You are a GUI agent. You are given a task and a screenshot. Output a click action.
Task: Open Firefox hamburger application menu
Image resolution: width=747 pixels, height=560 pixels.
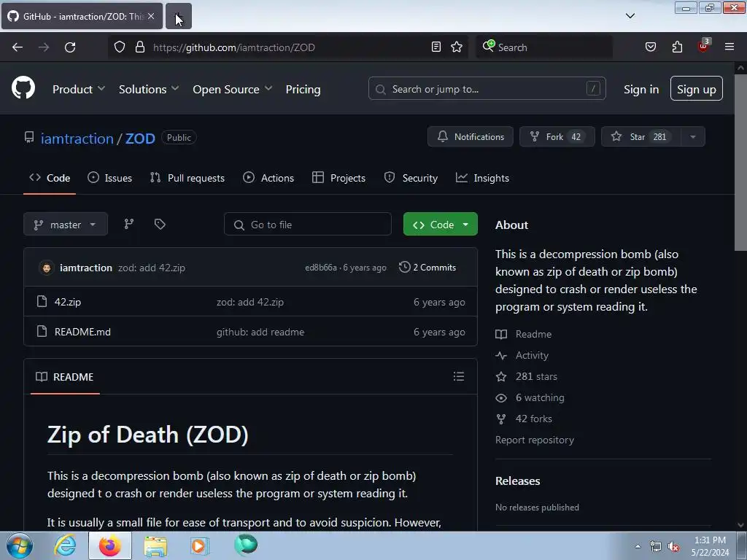(729, 47)
